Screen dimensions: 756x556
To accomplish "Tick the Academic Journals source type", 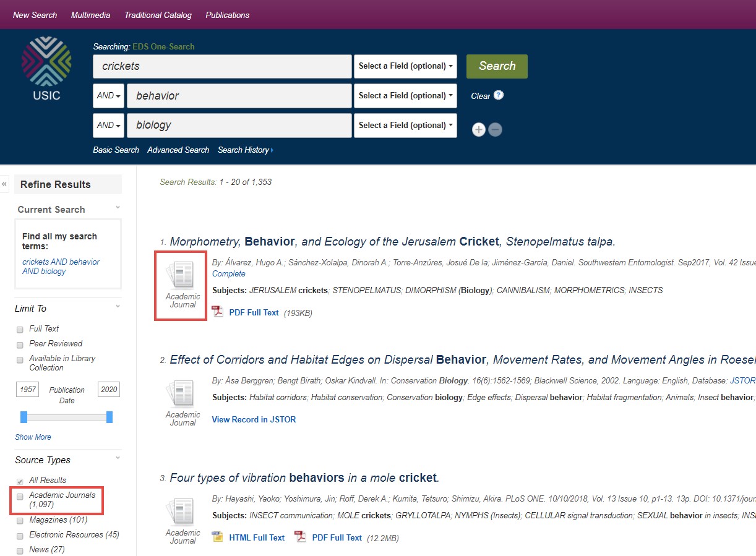I will tap(20, 497).
